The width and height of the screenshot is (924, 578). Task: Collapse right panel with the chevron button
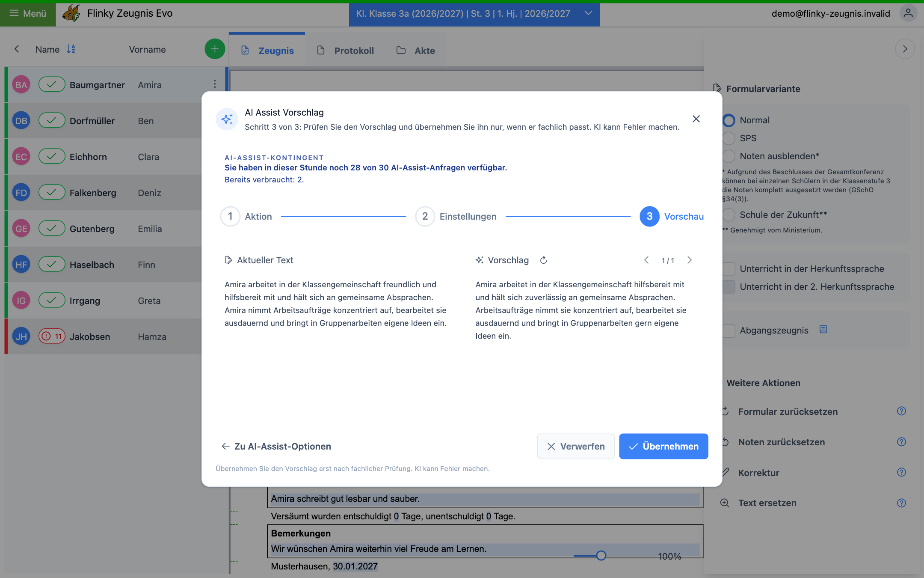coord(905,49)
